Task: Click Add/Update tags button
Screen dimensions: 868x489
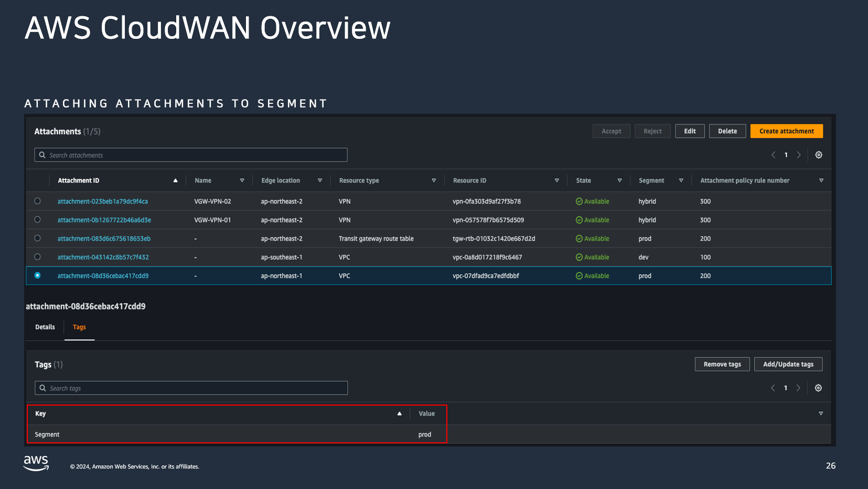Action: point(788,364)
